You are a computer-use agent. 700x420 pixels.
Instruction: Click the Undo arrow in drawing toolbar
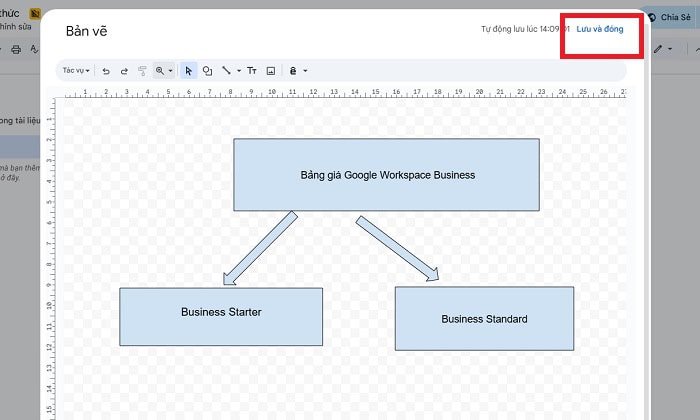point(106,71)
